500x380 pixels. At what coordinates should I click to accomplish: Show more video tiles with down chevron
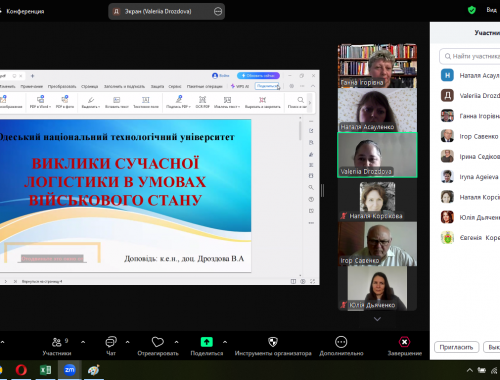pyautogui.click(x=377, y=319)
